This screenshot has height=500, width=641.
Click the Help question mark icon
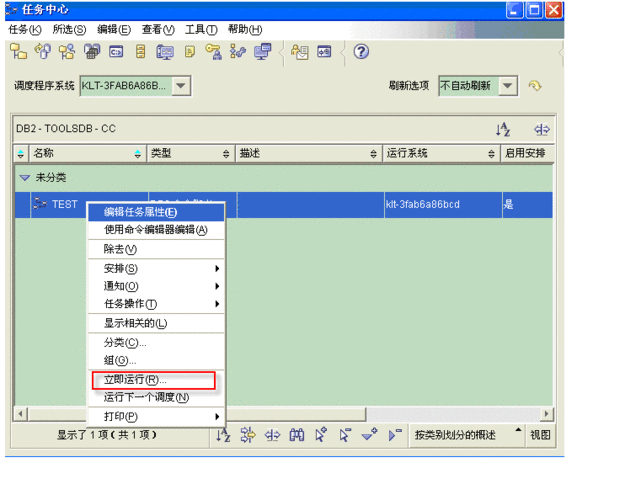pos(361,52)
